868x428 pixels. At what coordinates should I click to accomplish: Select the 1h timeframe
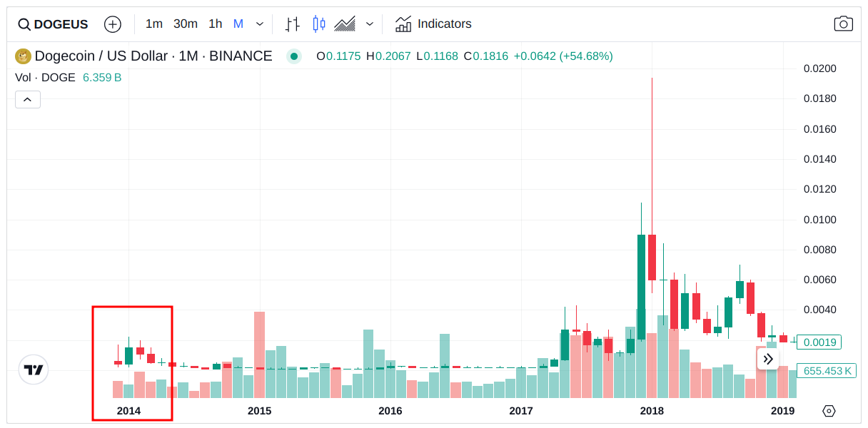[x=216, y=24]
